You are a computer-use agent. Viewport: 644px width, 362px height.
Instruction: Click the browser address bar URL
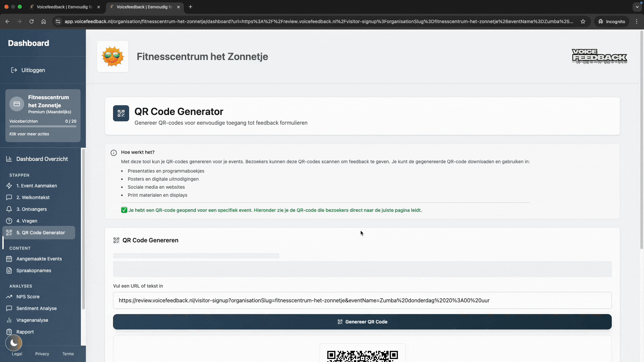pos(319,21)
